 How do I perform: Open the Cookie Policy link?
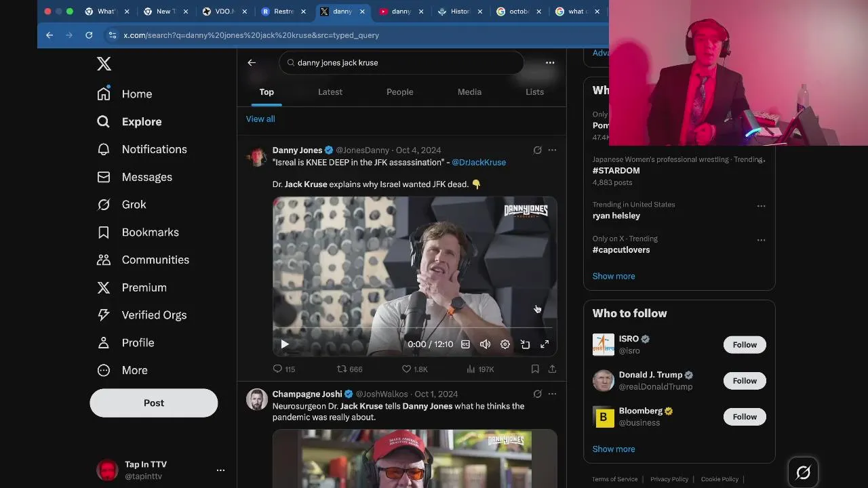719,479
